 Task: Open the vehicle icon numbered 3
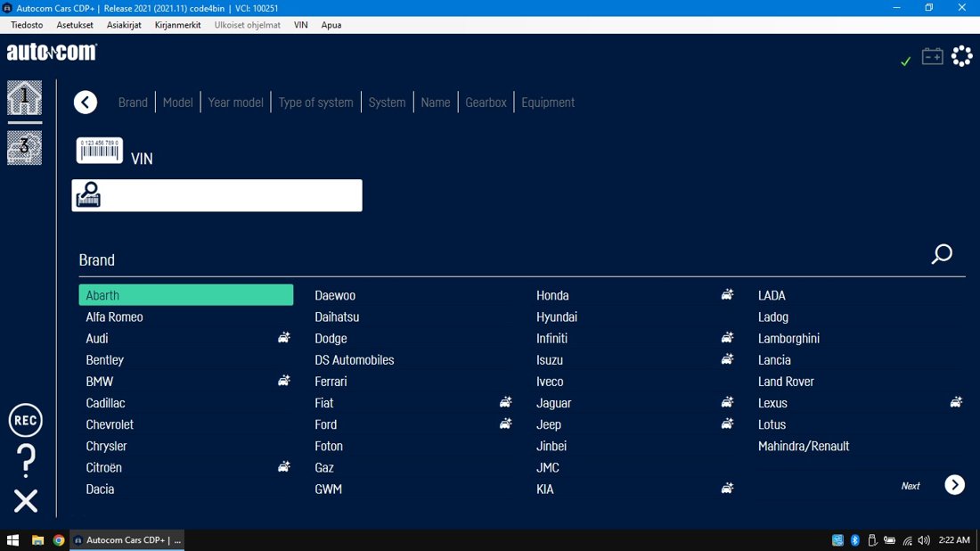click(24, 148)
